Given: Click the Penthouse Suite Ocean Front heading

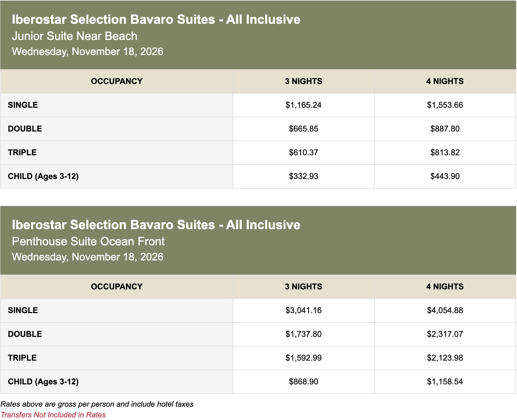Looking at the screenshot, I should coord(88,242).
